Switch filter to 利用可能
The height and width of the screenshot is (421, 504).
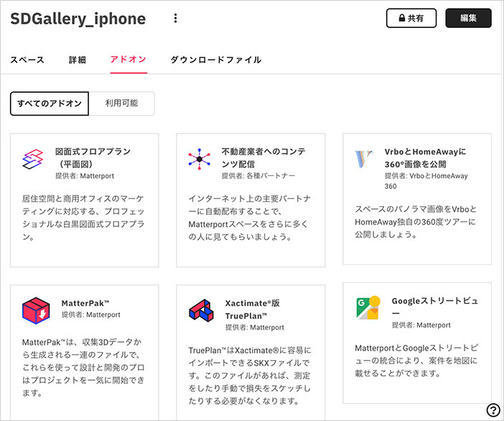tap(121, 103)
